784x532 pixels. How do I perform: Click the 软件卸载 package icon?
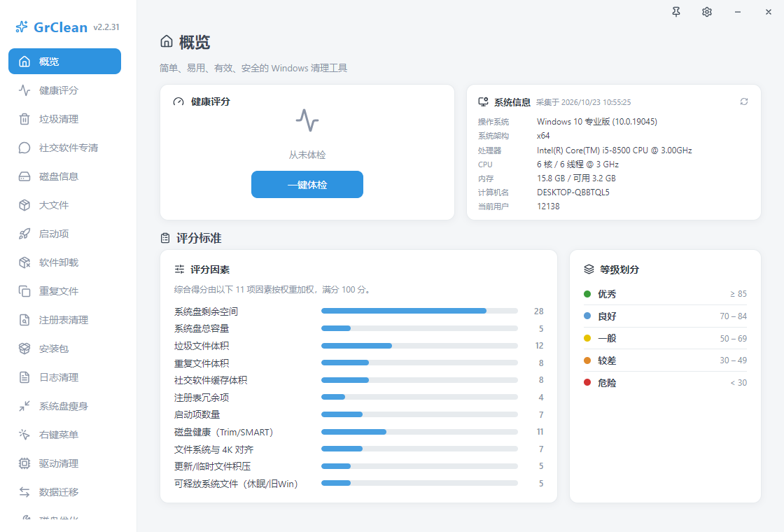click(x=24, y=262)
